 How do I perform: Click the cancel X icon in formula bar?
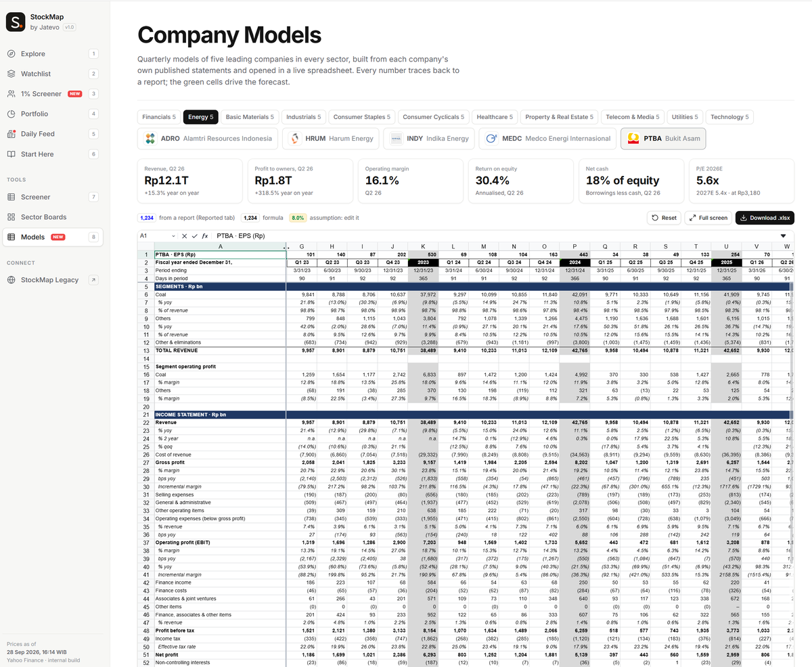coord(183,236)
